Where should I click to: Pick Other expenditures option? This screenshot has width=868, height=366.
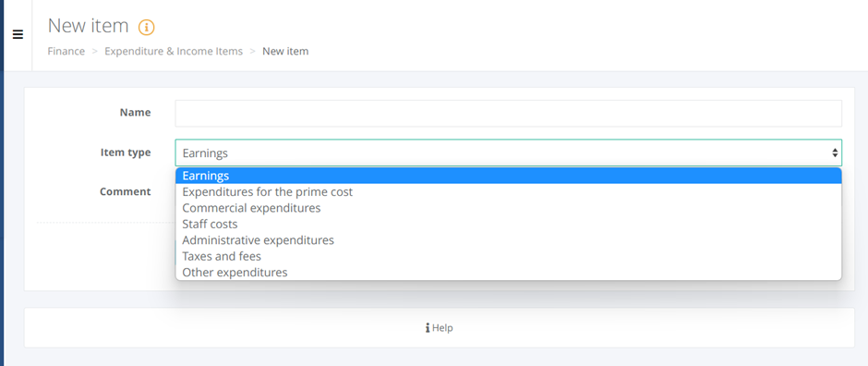point(509,273)
